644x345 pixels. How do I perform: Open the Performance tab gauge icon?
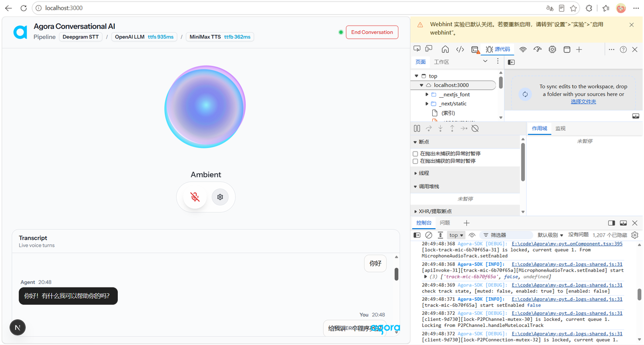(x=537, y=49)
